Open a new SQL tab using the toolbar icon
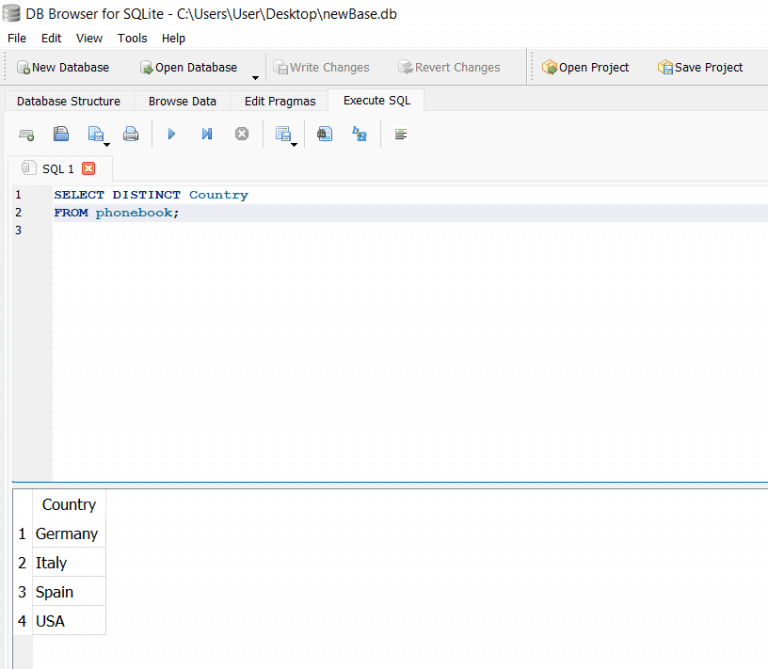This screenshot has width=768, height=669. pos(27,134)
